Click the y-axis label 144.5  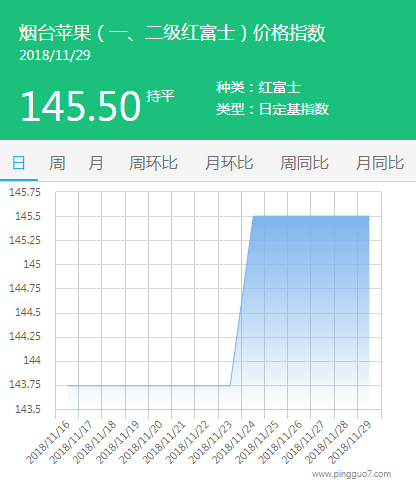coord(28,312)
